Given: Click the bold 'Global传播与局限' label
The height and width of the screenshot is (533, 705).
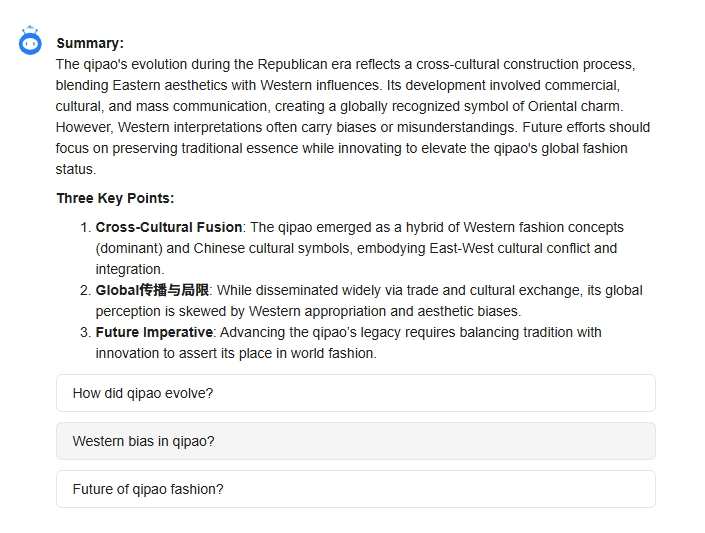Looking at the screenshot, I should point(152,290).
